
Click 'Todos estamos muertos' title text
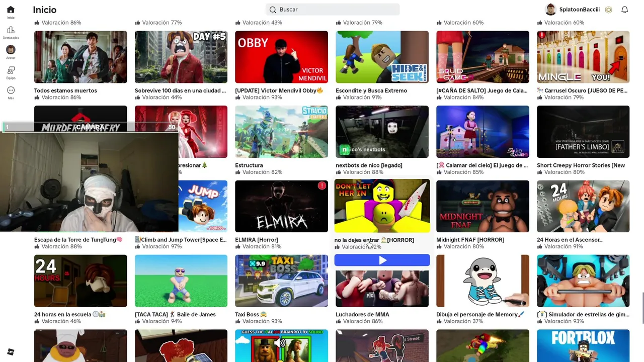pyautogui.click(x=65, y=90)
